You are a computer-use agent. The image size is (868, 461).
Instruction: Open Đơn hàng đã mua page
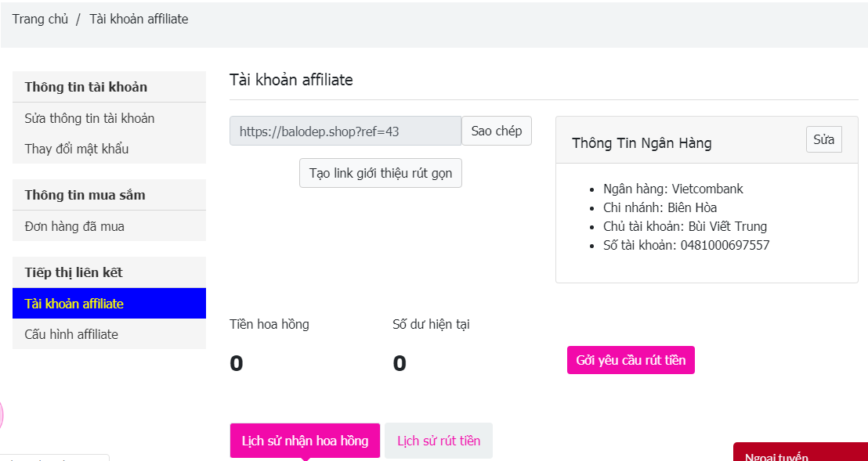pos(74,226)
